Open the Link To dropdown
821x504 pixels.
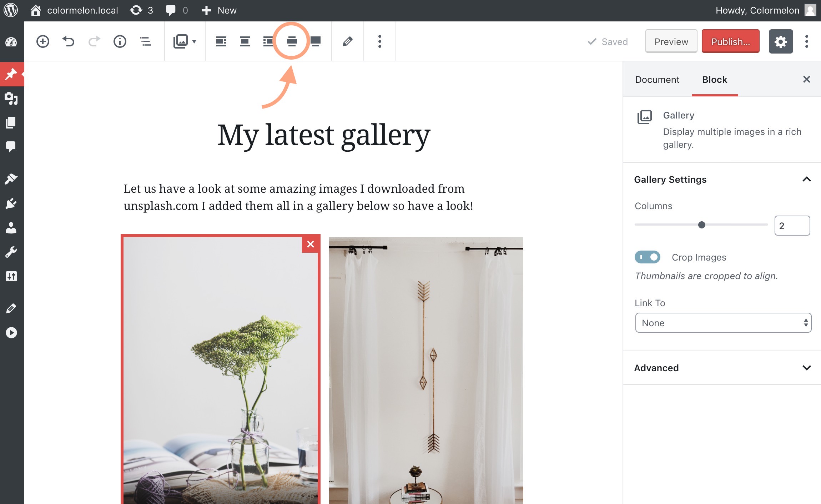coord(723,323)
